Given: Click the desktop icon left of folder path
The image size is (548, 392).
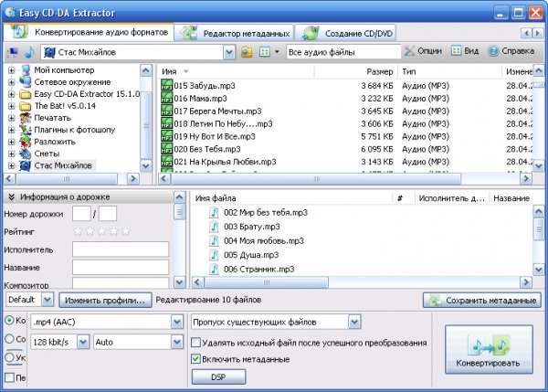Looking at the screenshot, I should 13,52.
